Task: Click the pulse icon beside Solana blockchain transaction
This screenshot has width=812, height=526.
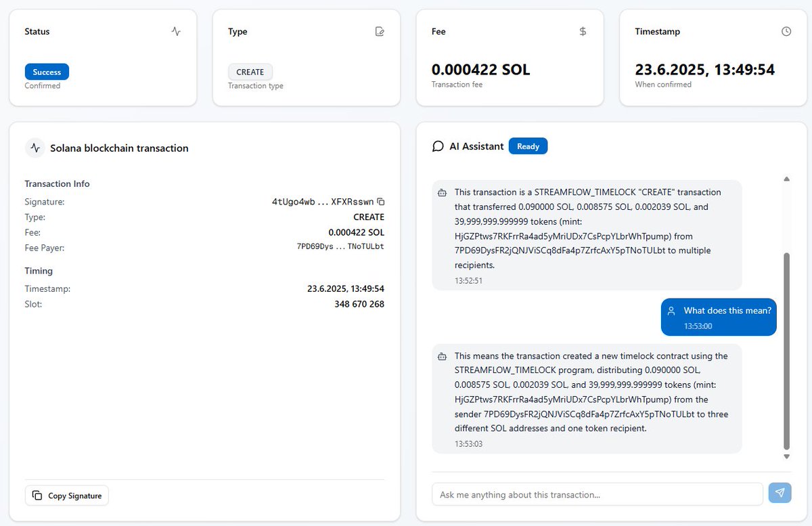Action: tap(35, 148)
